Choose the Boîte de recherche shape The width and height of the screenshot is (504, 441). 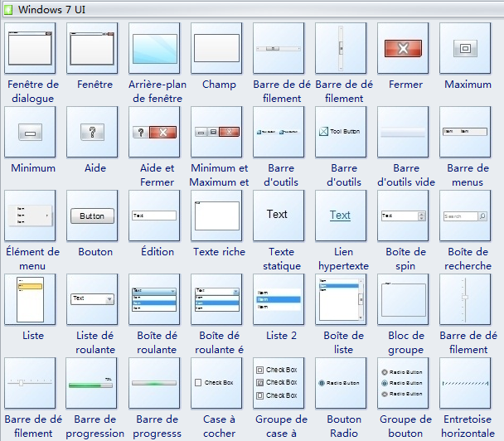[465, 216]
